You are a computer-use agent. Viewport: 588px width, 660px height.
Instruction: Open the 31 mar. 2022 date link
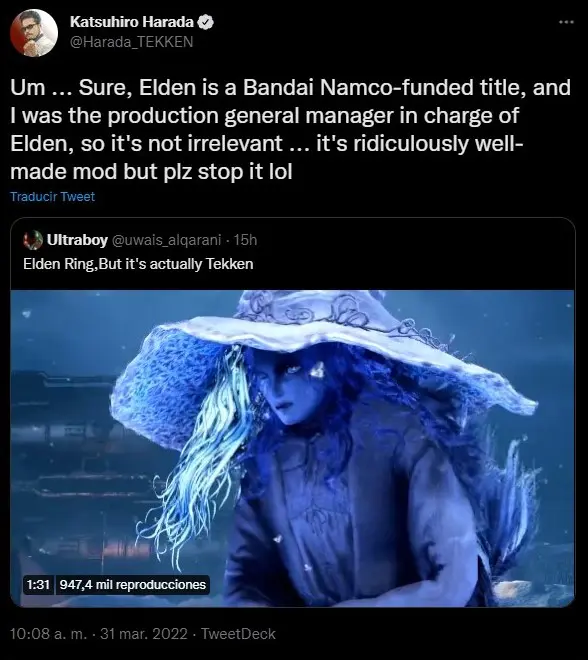tap(144, 634)
